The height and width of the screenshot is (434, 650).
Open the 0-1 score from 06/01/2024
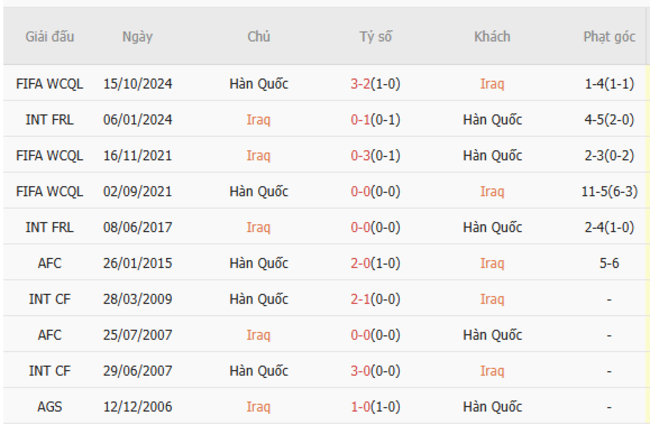pyautogui.click(x=361, y=120)
